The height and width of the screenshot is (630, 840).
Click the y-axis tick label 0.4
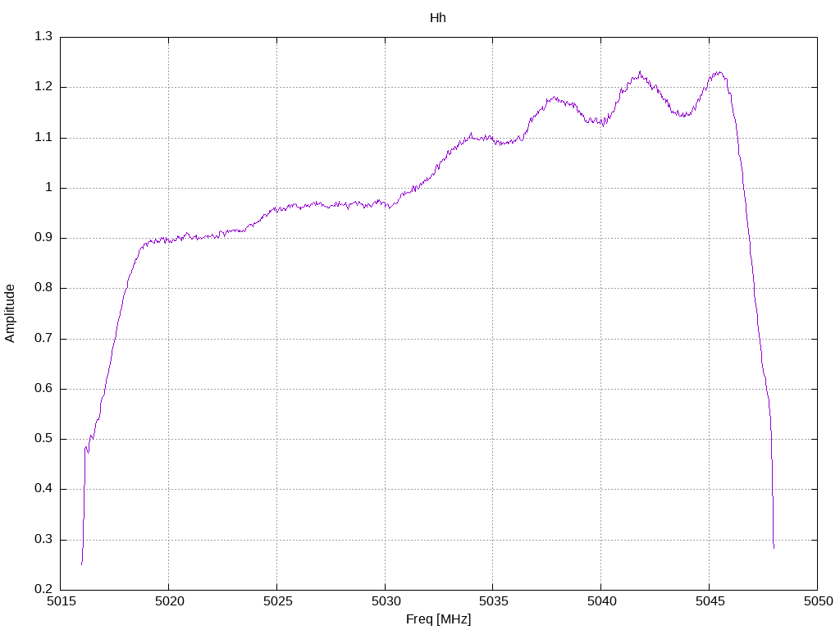43,489
